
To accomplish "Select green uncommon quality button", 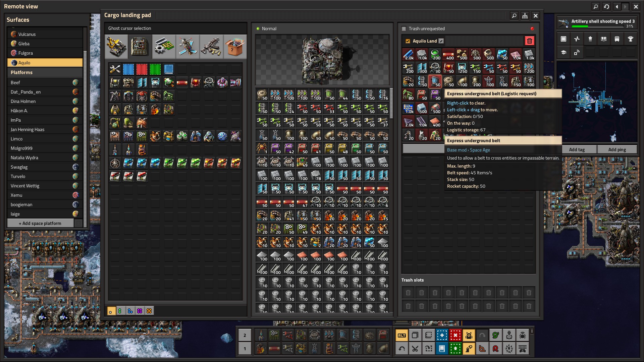I will [120, 311].
